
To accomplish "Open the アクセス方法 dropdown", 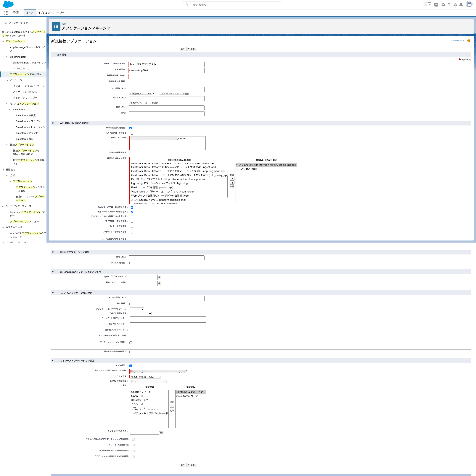I will click(145, 377).
